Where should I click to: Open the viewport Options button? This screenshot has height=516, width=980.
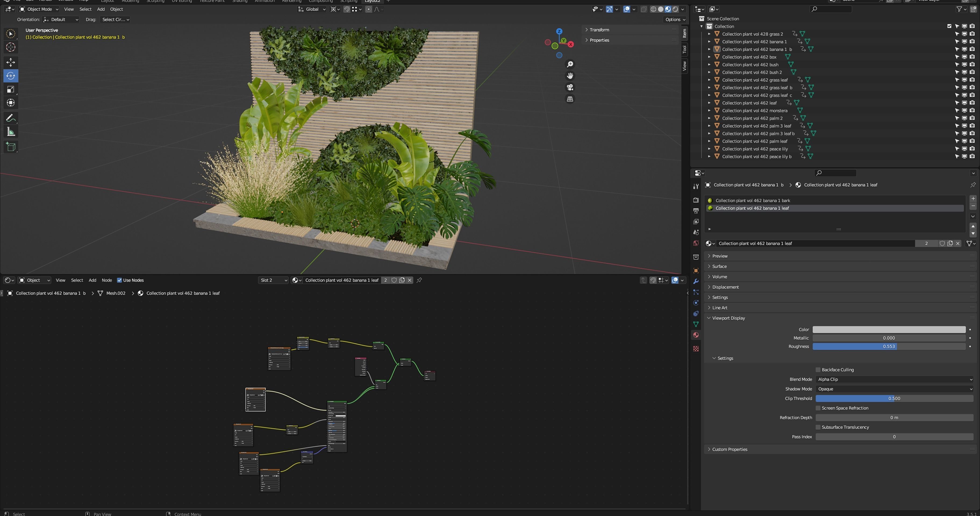coord(675,19)
